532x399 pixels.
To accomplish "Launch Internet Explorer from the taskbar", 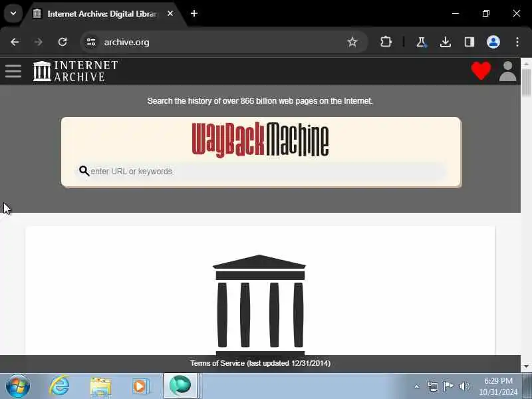I will (x=59, y=386).
